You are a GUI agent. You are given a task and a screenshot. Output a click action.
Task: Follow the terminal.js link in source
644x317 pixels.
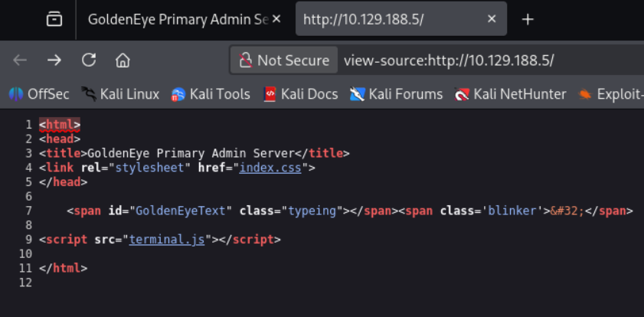click(167, 240)
